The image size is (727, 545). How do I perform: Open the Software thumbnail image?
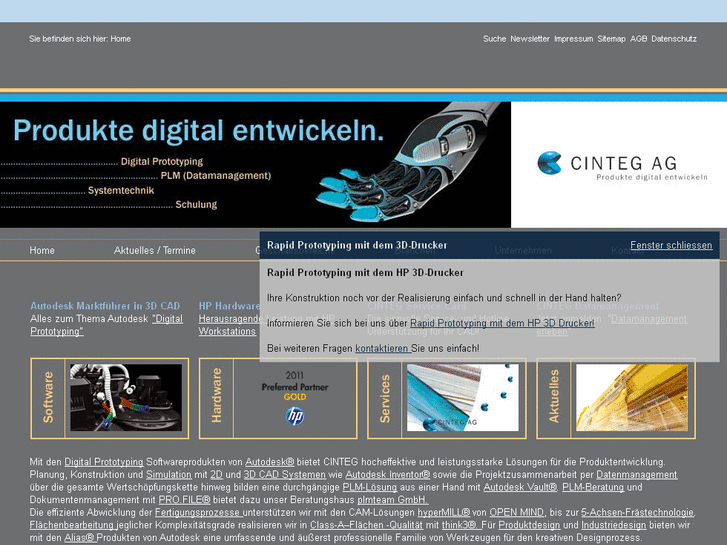(126, 398)
